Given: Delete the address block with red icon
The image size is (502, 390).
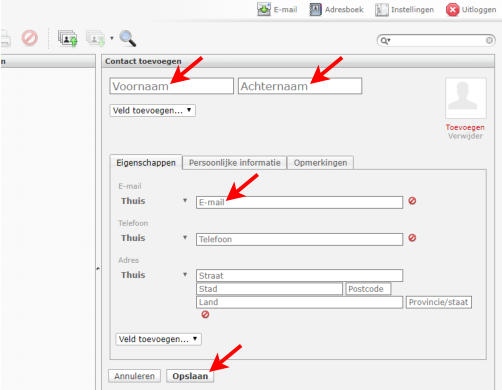Looking at the screenshot, I should (x=205, y=314).
